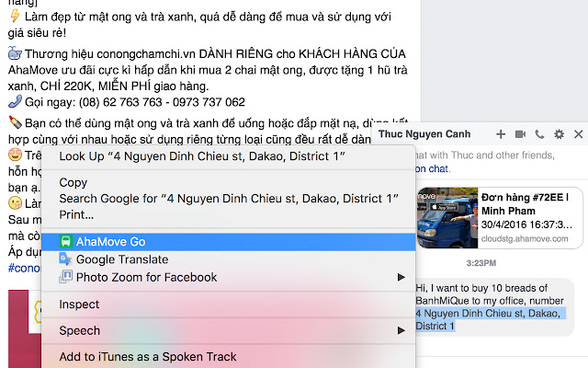Expand the Speech submenu arrow
The height and width of the screenshot is (368, 588).
pyautogui.click(x=401, y=330)
